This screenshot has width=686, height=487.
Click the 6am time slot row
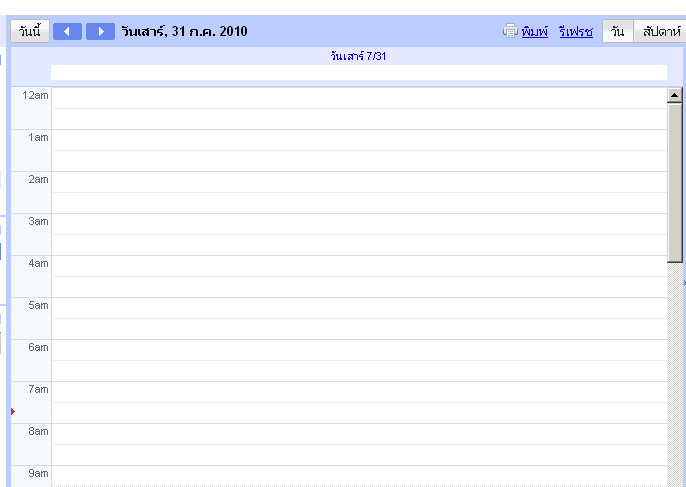tap(359, 361)
